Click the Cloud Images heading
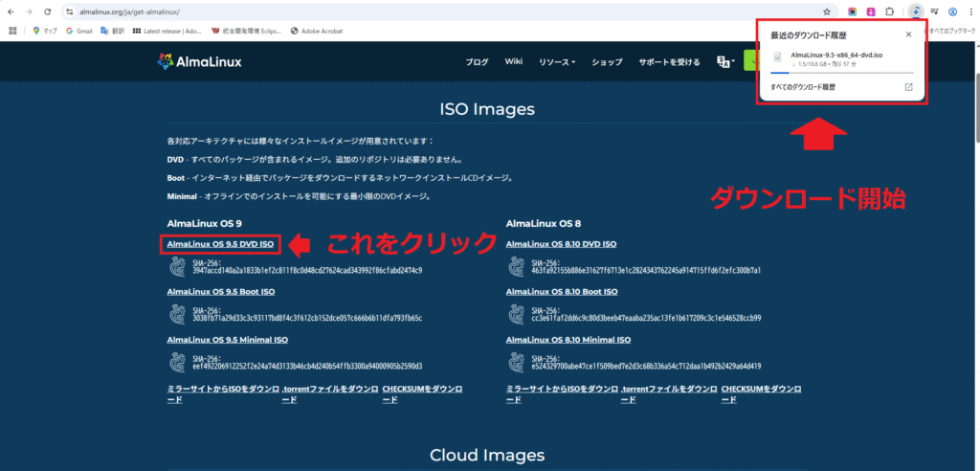 [x=487, y=455]
